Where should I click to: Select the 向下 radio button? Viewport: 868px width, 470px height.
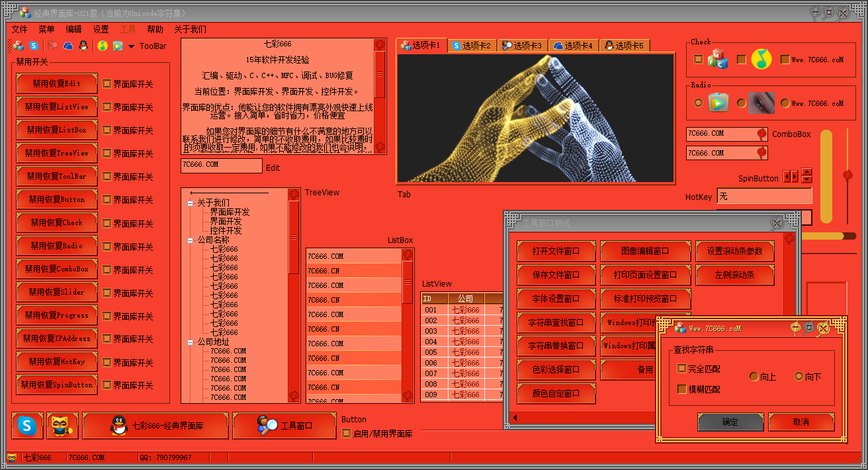tap(799, 376)
